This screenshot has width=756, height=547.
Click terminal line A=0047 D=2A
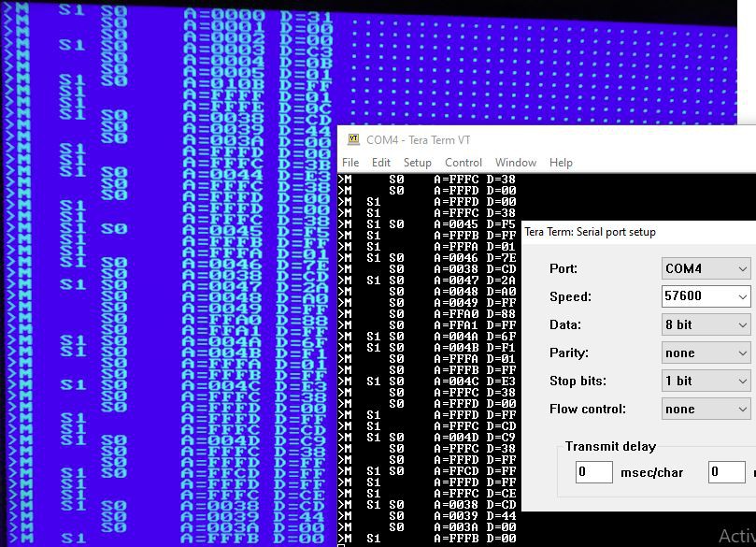tap(427, 281)
